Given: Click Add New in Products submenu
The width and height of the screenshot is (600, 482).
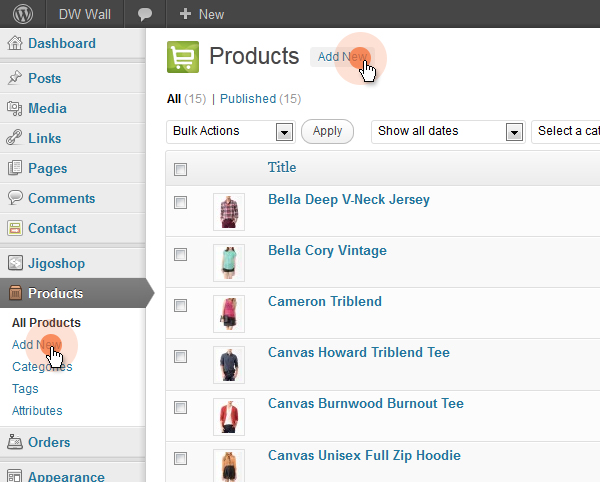Looking at the screenshot, I should coord(36,344).
